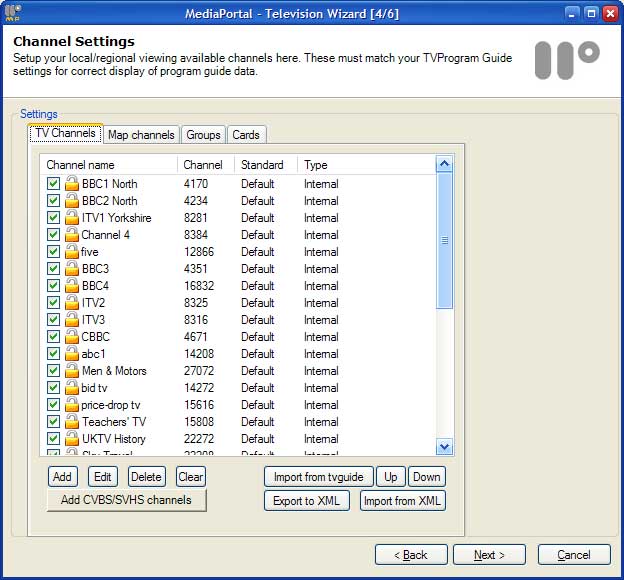Click the Import from XML button
The image size is (624, 580).
tap(403, 501)
